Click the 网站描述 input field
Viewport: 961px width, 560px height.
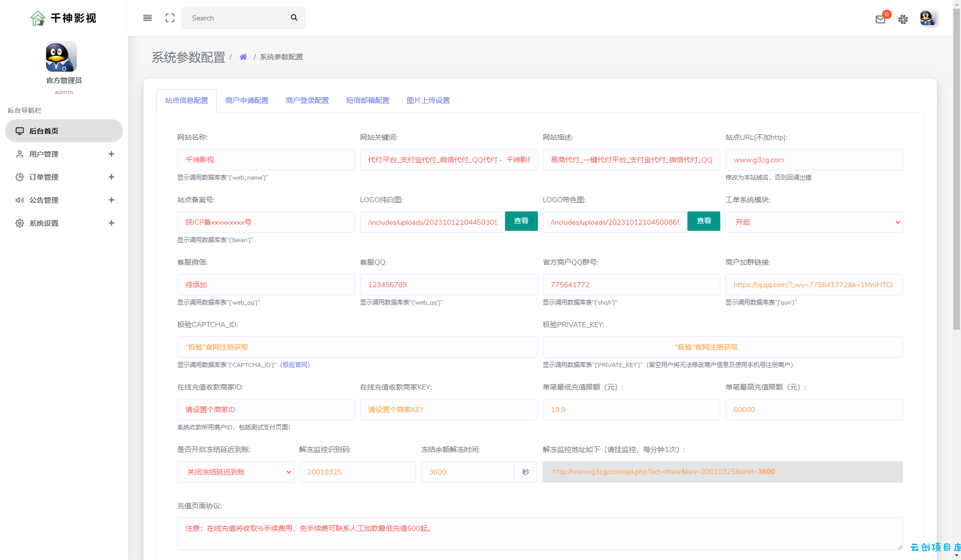632,160
